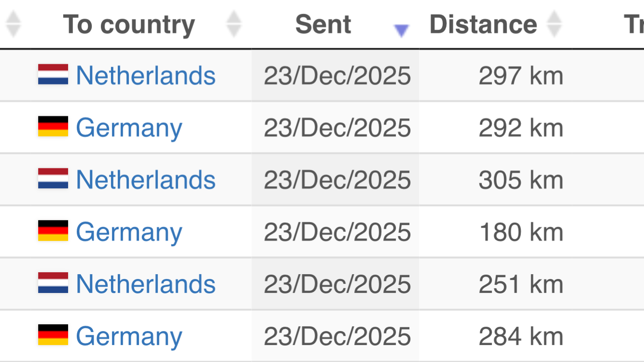
Task: Click Germany flag in 292 km row
Action: tap(53, 127)
